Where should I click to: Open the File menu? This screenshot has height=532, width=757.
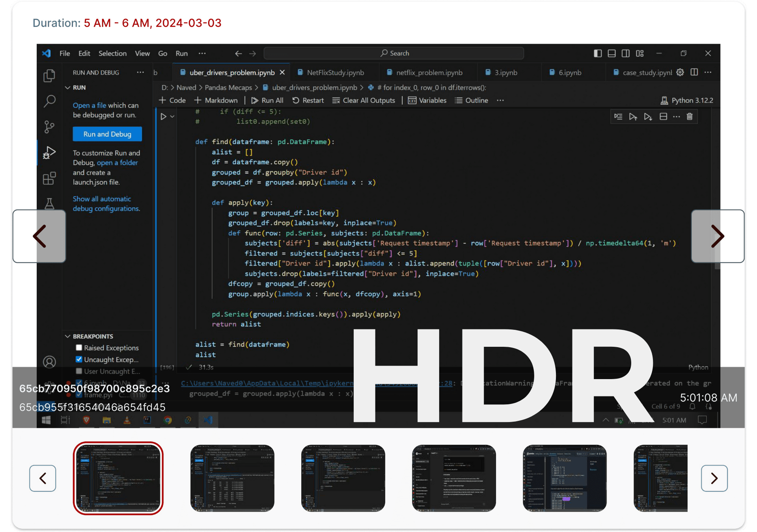coord(65,53)
